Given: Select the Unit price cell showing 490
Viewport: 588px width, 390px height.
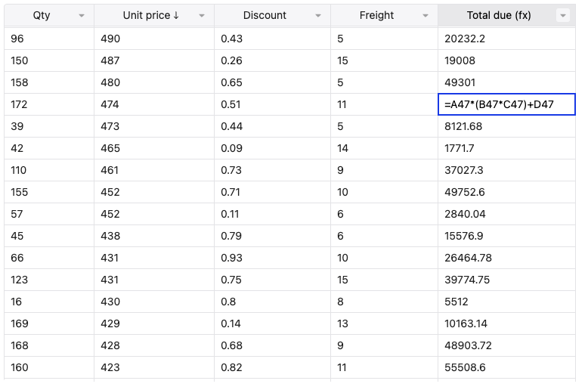Looking at the screenshot, I should 154,39.
